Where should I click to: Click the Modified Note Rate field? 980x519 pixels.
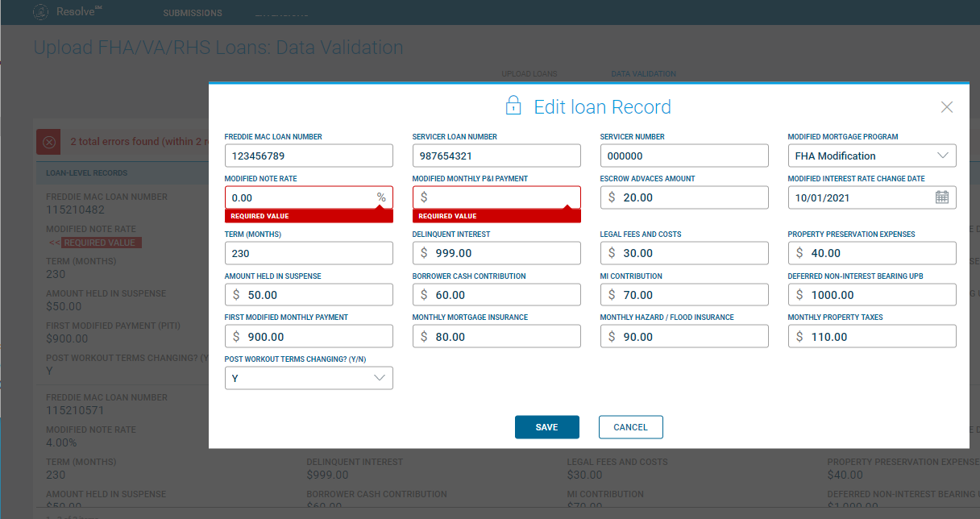click(x=309, y=197)
